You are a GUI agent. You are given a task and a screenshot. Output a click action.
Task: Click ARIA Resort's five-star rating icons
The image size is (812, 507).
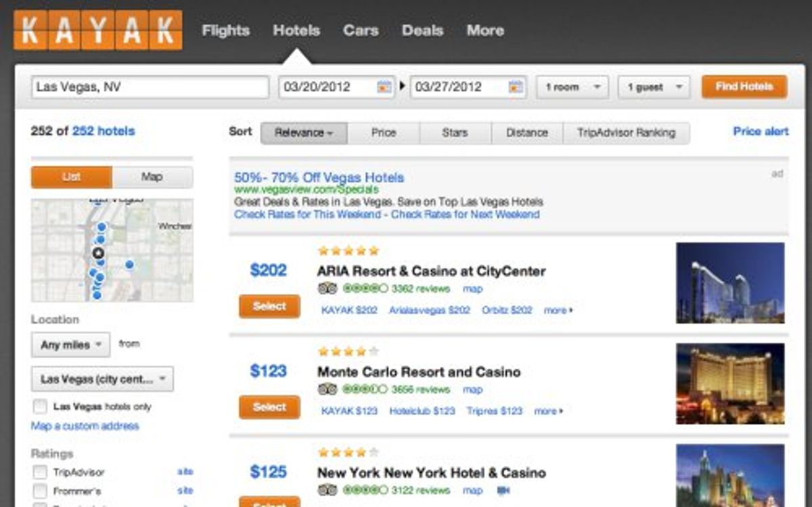(x=348, y=250)
